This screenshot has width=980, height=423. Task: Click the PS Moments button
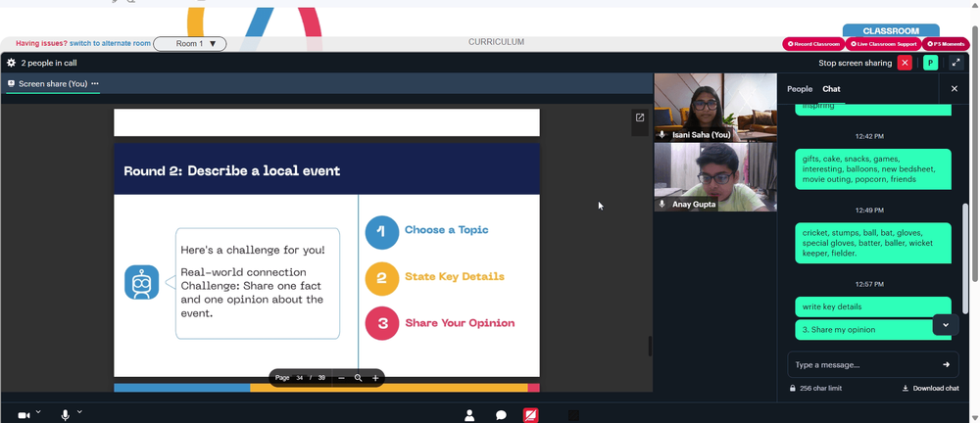tap(946, 44)
